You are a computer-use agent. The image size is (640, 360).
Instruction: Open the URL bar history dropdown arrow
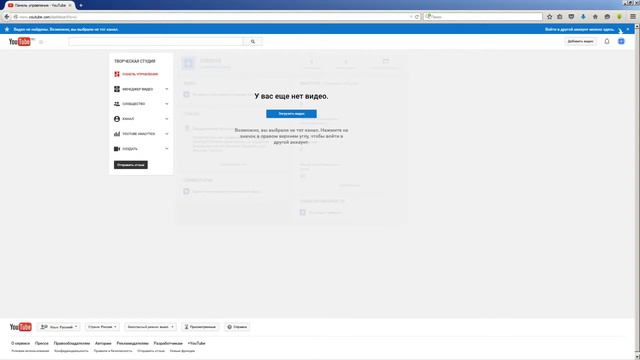pos(411,17)
